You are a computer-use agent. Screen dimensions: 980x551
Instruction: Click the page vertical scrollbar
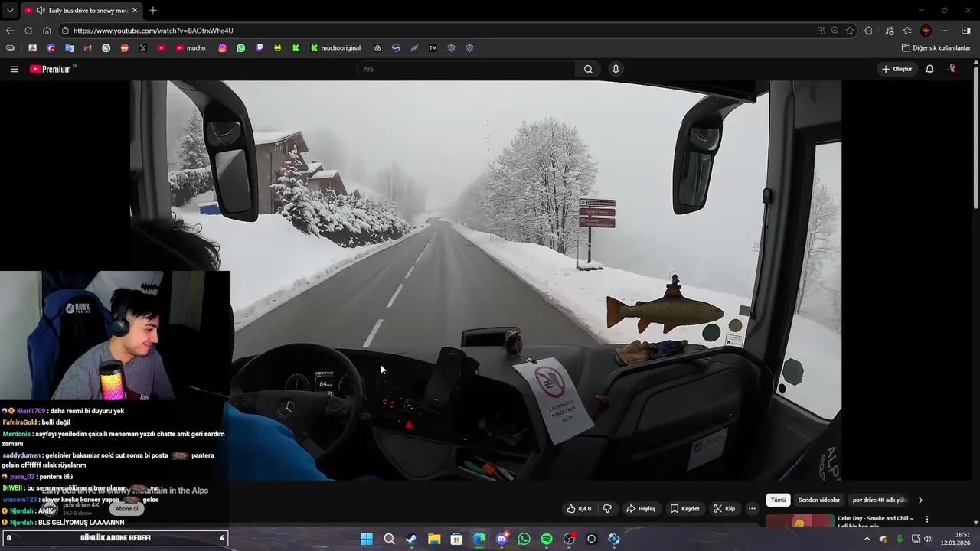click(x=975, y=138)
